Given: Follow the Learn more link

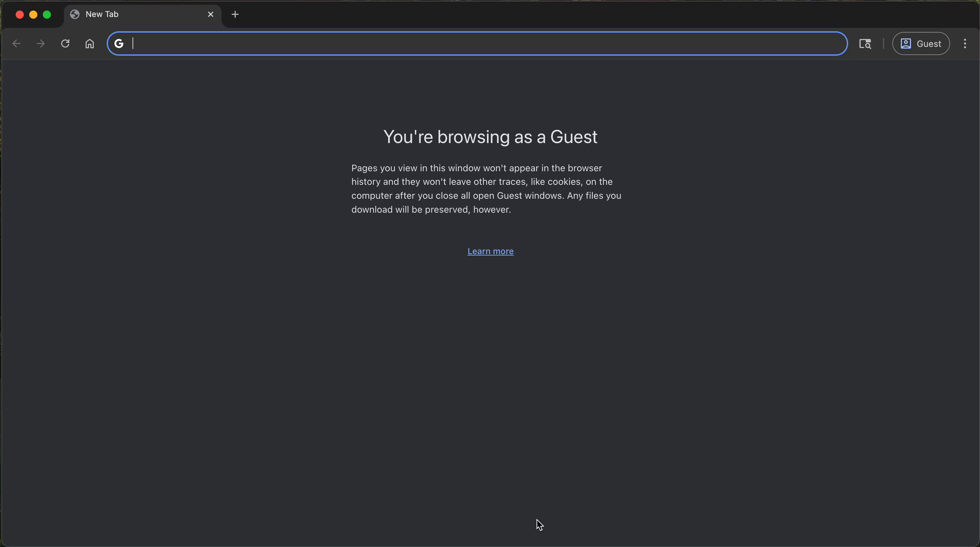Looking at the screenshot, I should coord(490,251).
